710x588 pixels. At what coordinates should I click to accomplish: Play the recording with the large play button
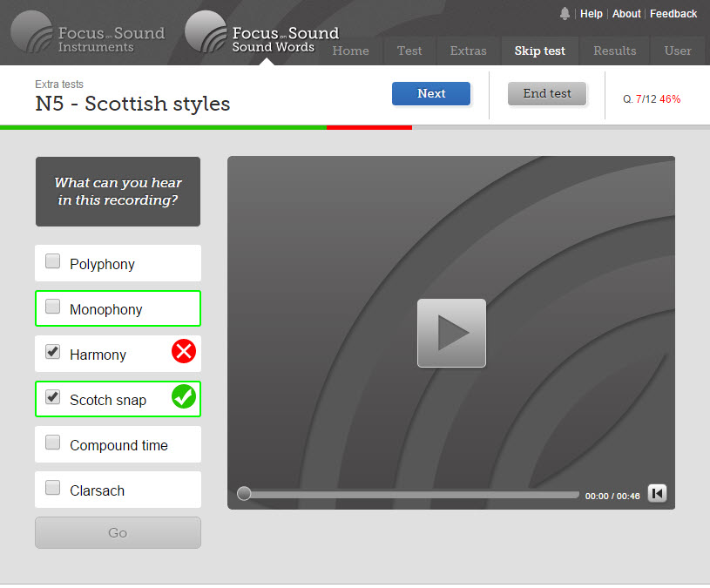pos(451,333)
